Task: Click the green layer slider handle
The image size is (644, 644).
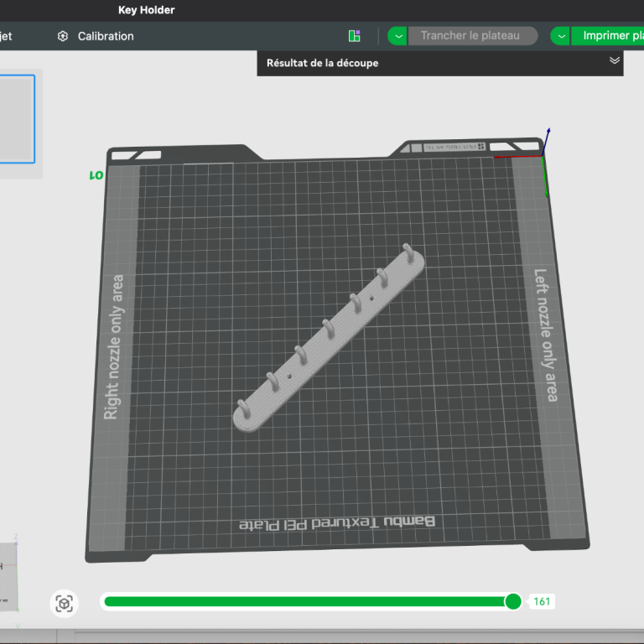Action: tap(513, 601)
